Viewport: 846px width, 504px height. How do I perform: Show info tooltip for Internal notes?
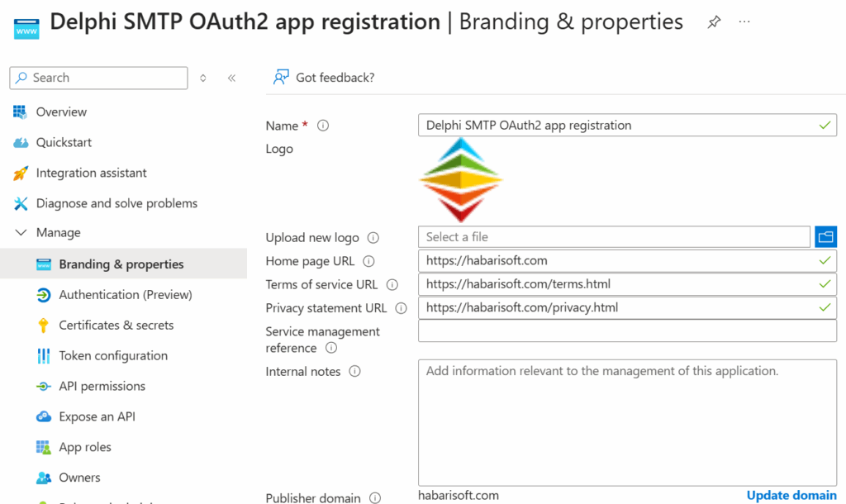pos(355,372)
